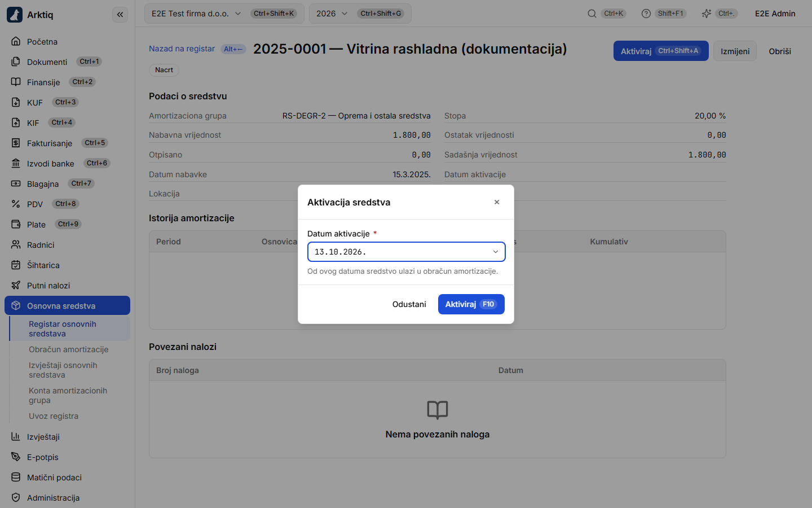Click the Finansije book icon
This screenshot has height=508, width=812.
coord(16,82)
